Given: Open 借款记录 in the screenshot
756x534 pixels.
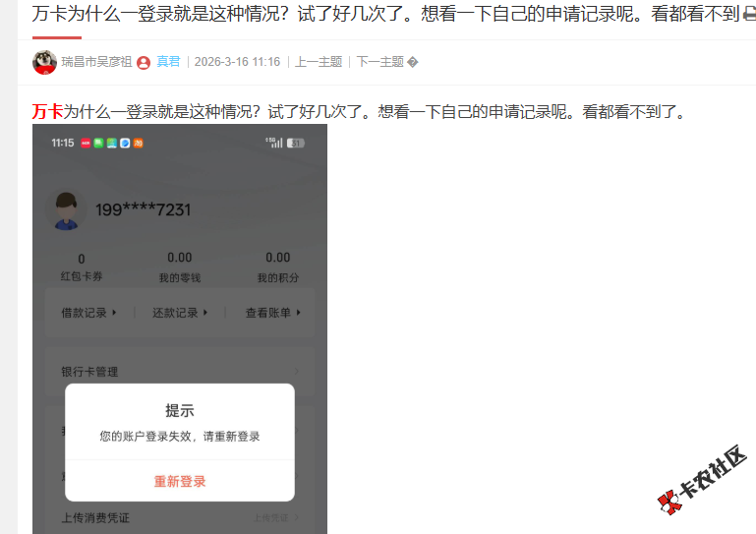Looking at the screenshot, I should pos(88,313).
